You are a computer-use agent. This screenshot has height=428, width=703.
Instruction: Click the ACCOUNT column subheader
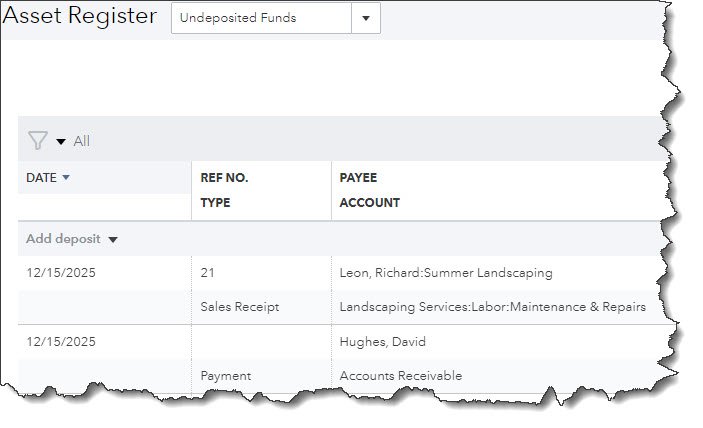tap(369, 203)
